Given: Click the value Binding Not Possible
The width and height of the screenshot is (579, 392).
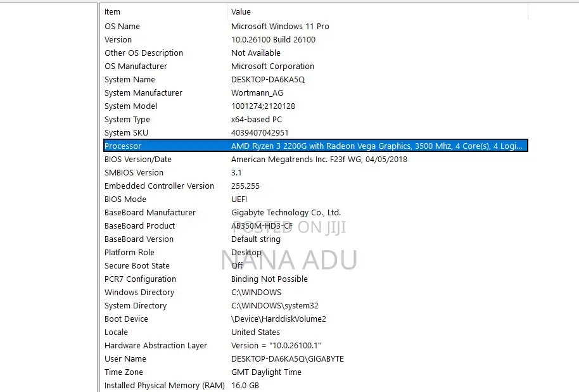Looking at the screenshot, I should [269, 279].
